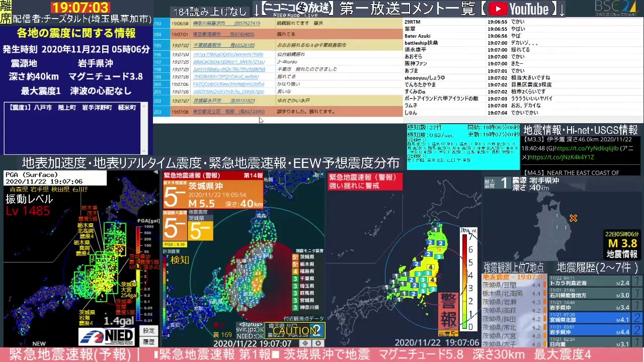The image size is (644, 362).
Task: Click the red 警報 warning badge
Action: [448, 312]
